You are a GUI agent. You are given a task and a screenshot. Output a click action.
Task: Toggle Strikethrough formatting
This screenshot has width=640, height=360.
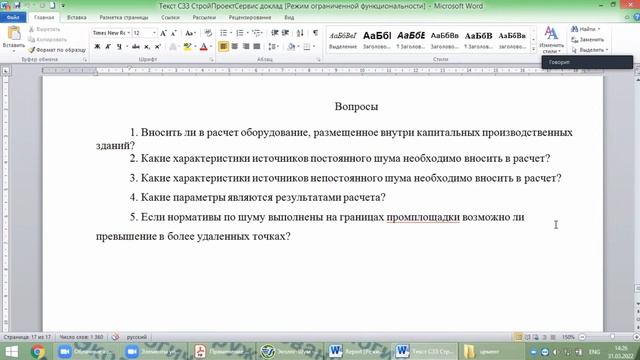pos(136,47)
